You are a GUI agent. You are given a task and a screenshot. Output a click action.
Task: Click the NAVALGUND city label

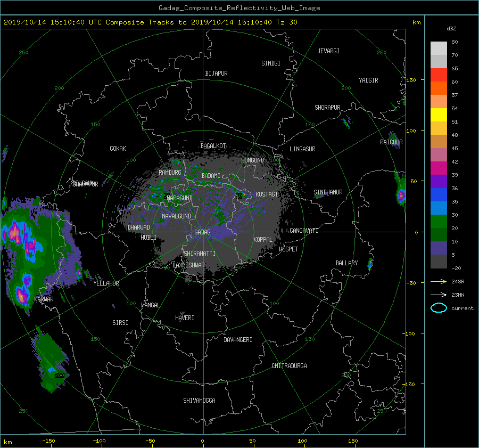coord(176,216)
